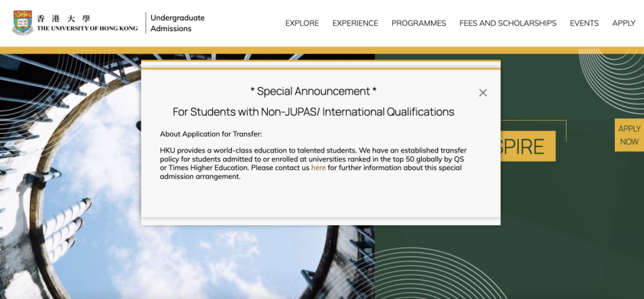The height and width of the screenshot is (299, 644).
Task: Open the EXPERIENCE menu
Action: (355, 23)
